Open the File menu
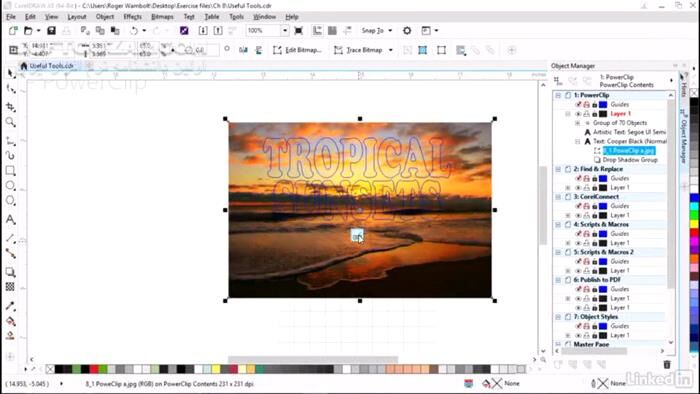The image size is (700, 394). [11, 17]
